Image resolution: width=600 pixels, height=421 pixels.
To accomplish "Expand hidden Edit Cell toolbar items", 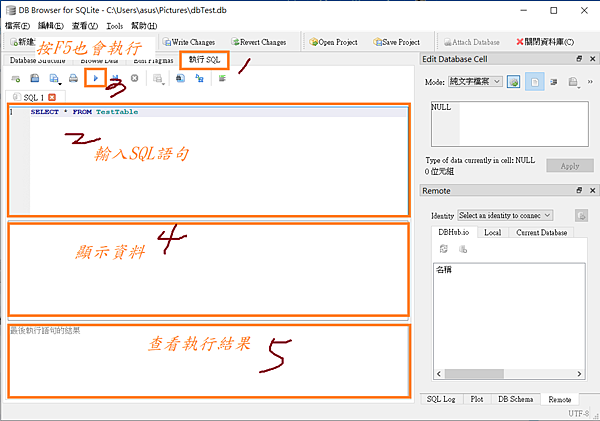I will pyautogui.click(x=590, y=82).
